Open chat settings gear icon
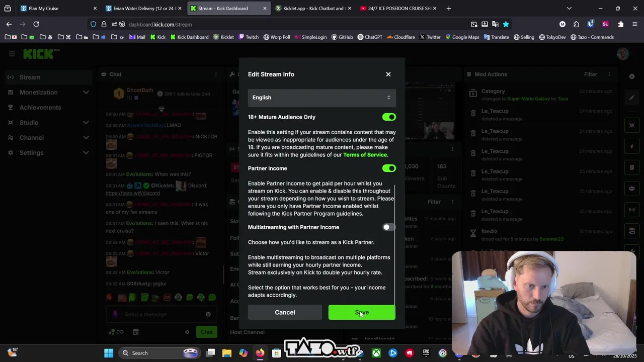This screenshot has width=644, height=362. pos(187,332)
